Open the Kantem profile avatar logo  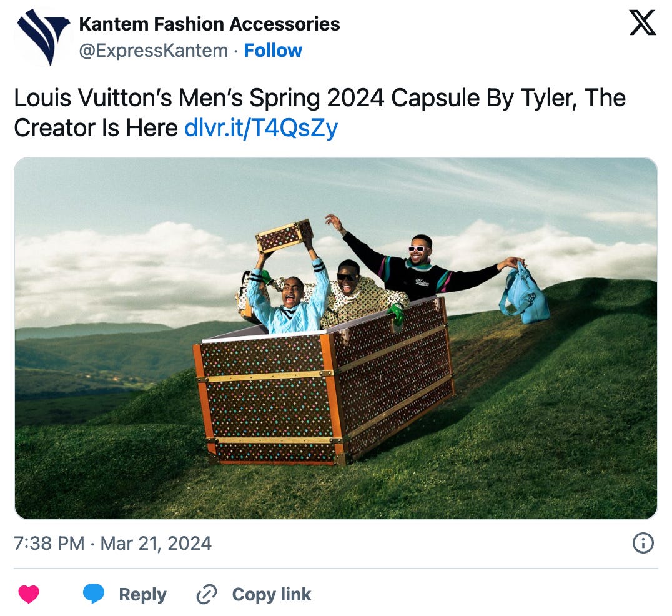point(43,37)
